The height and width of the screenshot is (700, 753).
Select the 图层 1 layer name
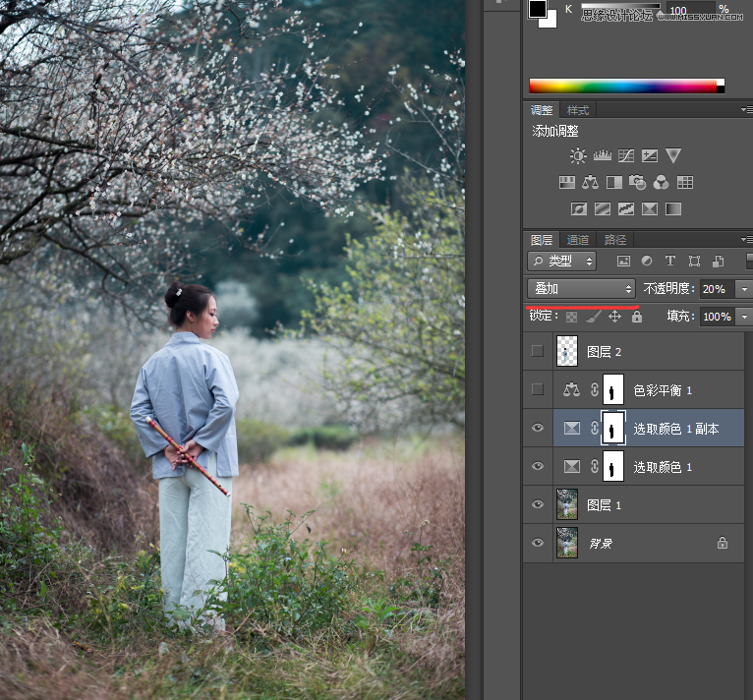tap(605, 505)
